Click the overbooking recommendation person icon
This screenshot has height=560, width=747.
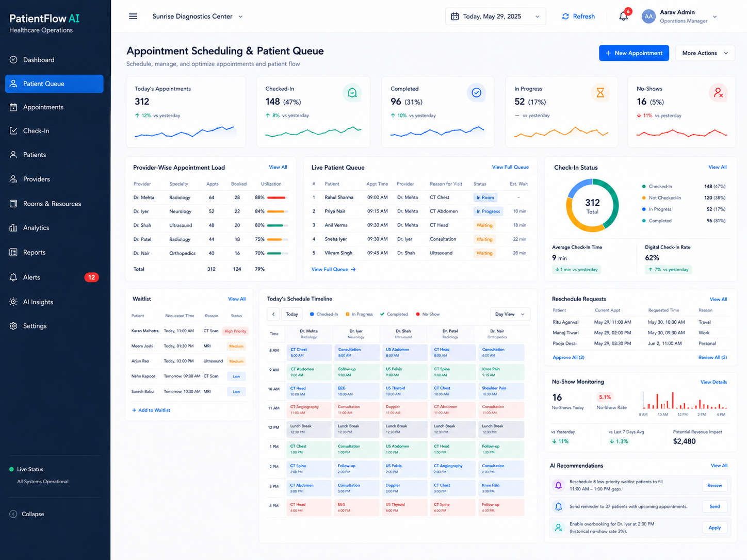pyautogui.click(x=558, y=528)
